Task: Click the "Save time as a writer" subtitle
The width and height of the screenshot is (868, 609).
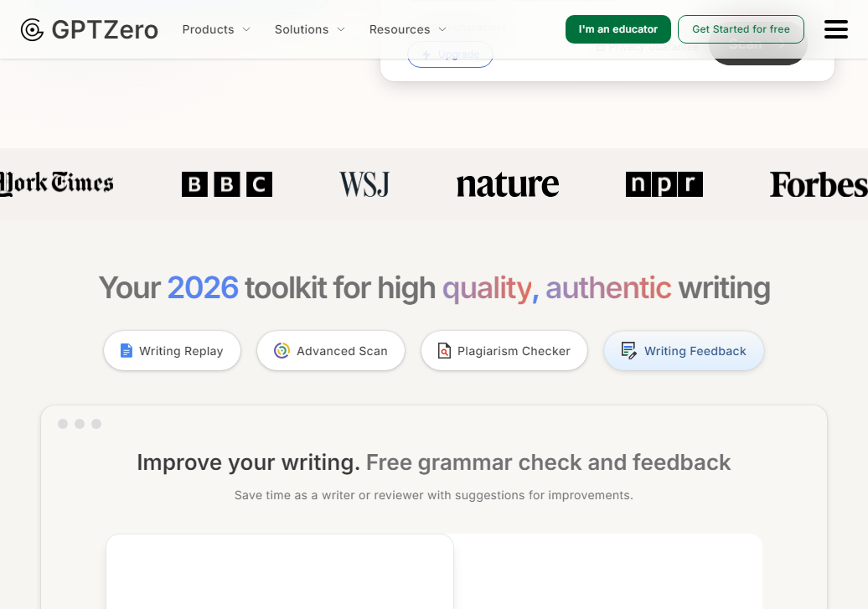Action: click(x=433, y=495)
